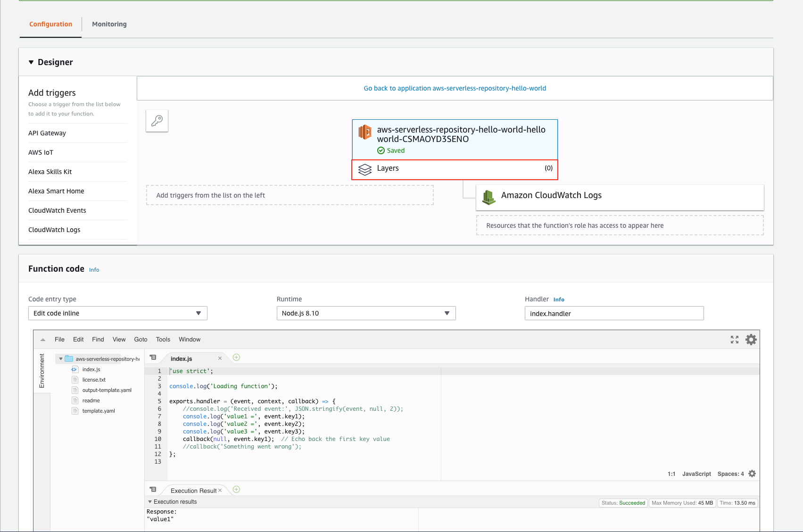Toggle the Environment side panel
Image resolution: width=803 pixels, height=532 pixels.
tap(42, 371)
